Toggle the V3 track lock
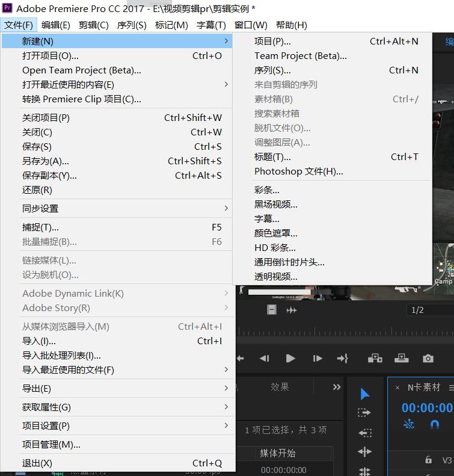 [x=428, y=460]
